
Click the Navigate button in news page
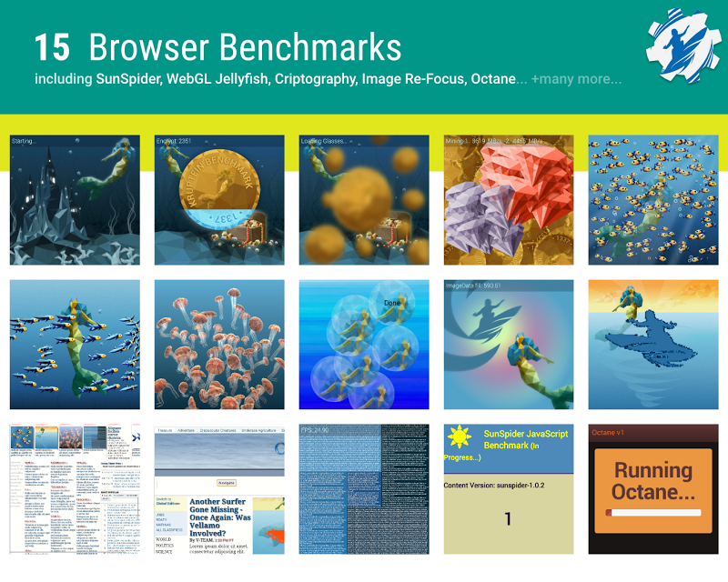(226, 483)
